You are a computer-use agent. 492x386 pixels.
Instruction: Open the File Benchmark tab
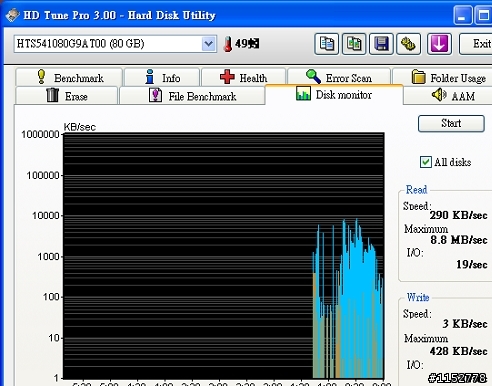[x=192, y=96]
